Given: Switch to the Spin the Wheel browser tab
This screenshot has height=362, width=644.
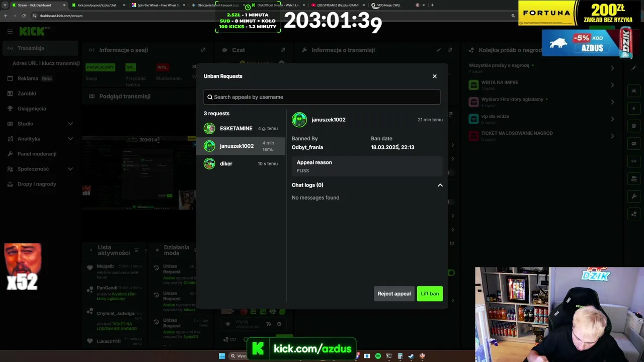Looking at the screenshot, I should (x=158, y=5).
